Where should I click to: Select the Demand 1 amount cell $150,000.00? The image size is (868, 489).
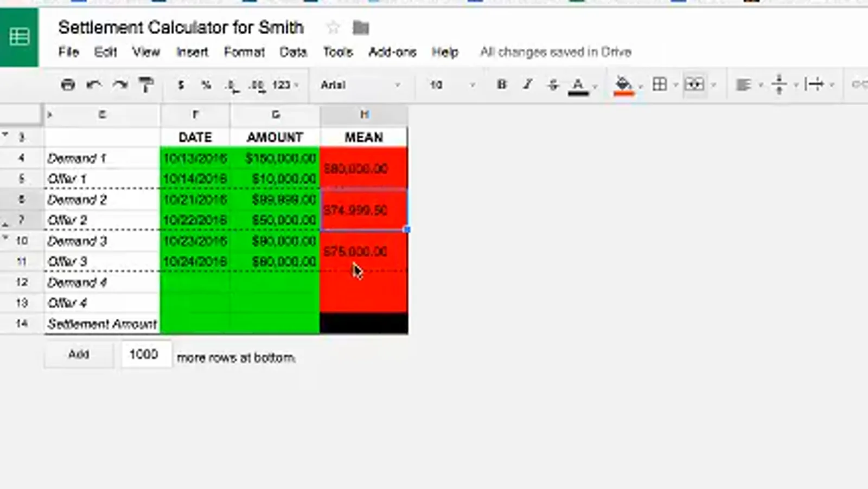click(275, 158)
